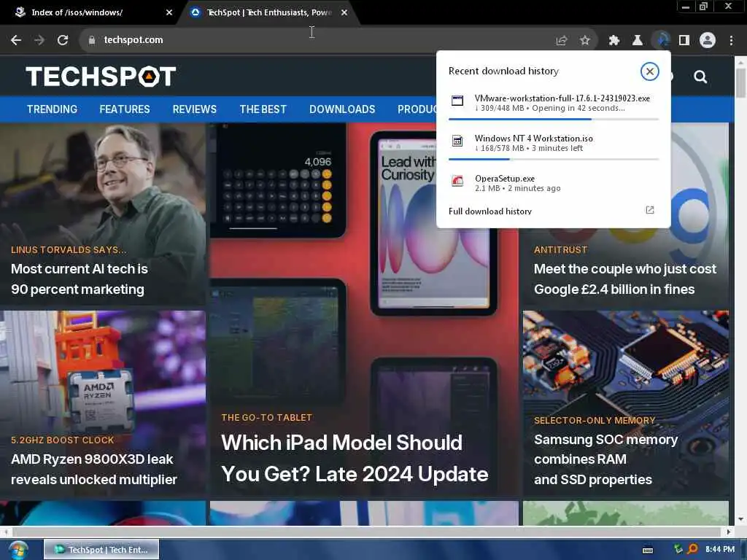Close the Recent download history popup
Screen dimensions: 747x560
coord(649,71)
